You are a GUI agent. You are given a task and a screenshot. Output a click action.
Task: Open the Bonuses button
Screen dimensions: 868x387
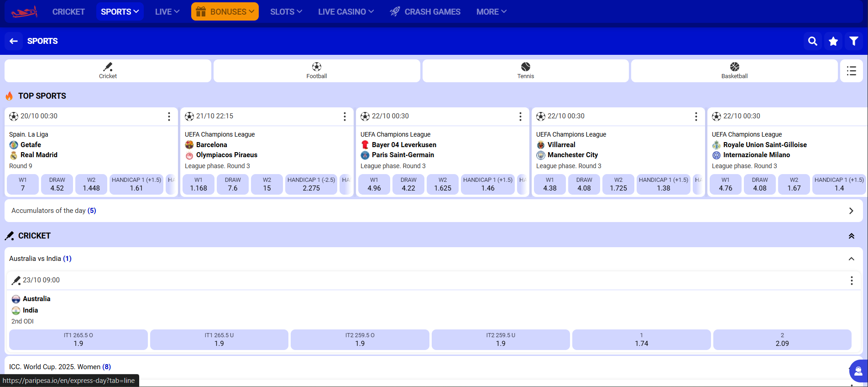click(x=225, y=12)
